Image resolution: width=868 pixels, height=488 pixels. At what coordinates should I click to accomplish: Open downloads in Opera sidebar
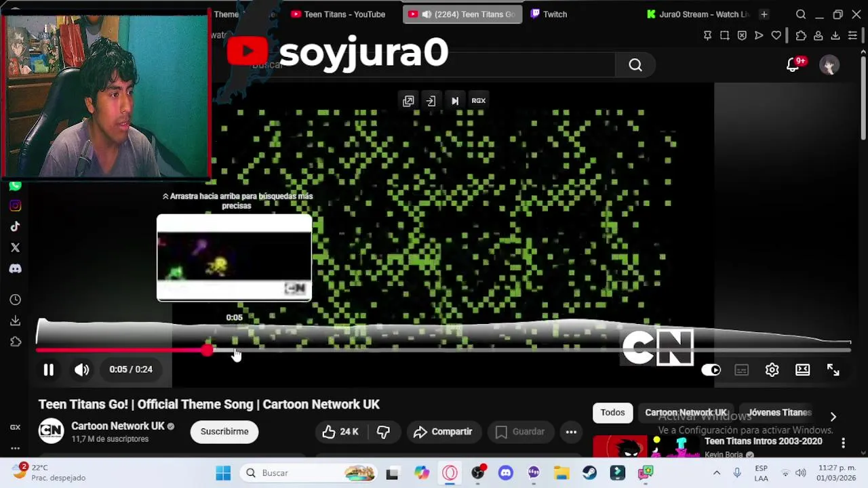(x=15, y=321)
